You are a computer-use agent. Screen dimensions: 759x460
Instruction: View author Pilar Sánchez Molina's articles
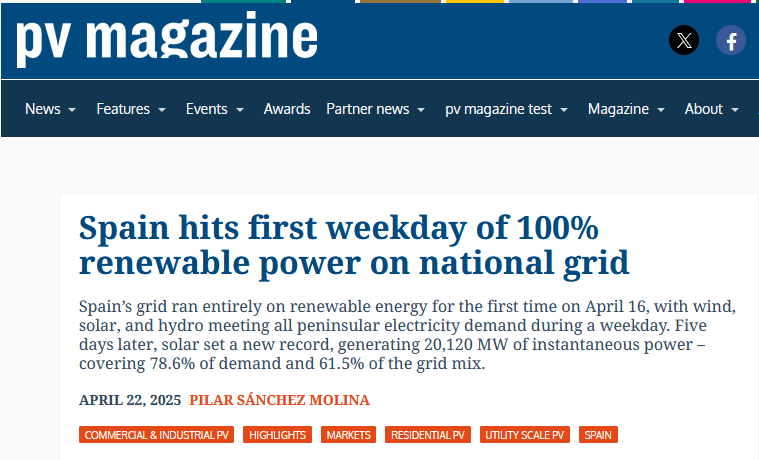(279, 400)
